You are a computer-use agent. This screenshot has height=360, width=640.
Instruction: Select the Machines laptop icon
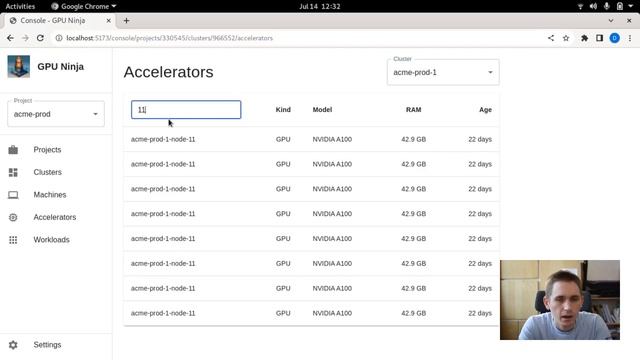(x=13, y=195)
